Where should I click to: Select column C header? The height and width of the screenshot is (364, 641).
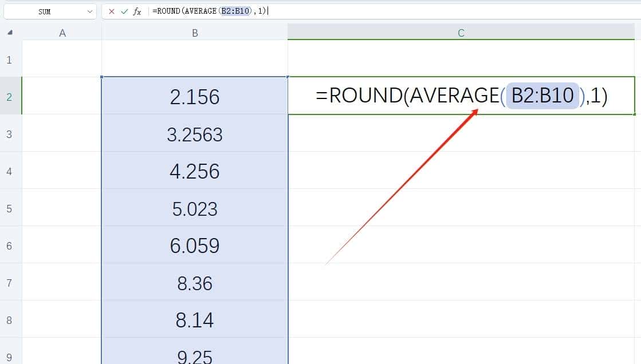461,33
